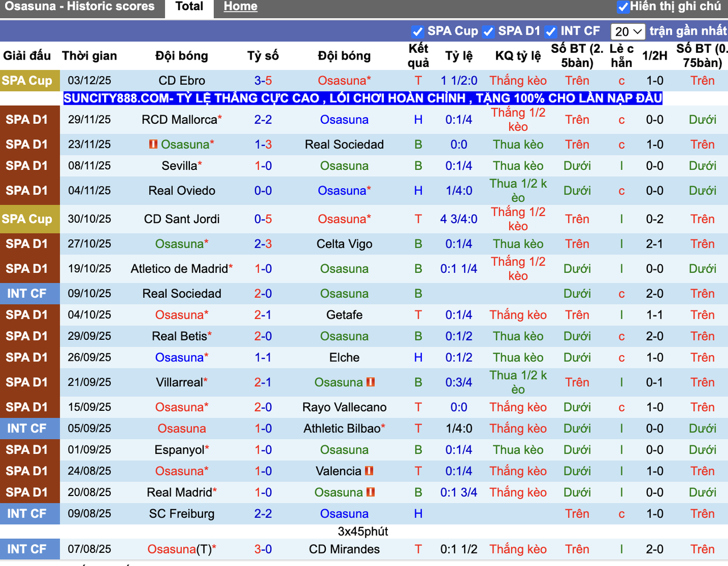Screen dimensions: 728x566
Task: Open the 3-5 score for CD Ebro match
Action: point(263,81)
